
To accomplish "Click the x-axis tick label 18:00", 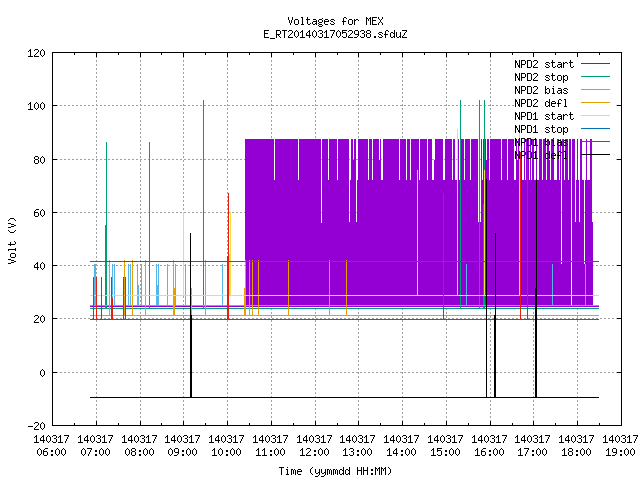I will [577, 452].
